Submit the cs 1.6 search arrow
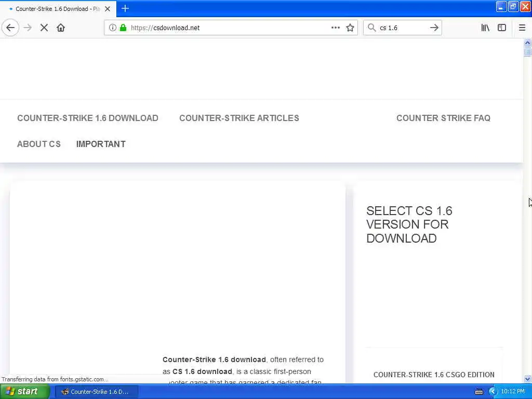This screenshot has width=532, height=399. 434,28
